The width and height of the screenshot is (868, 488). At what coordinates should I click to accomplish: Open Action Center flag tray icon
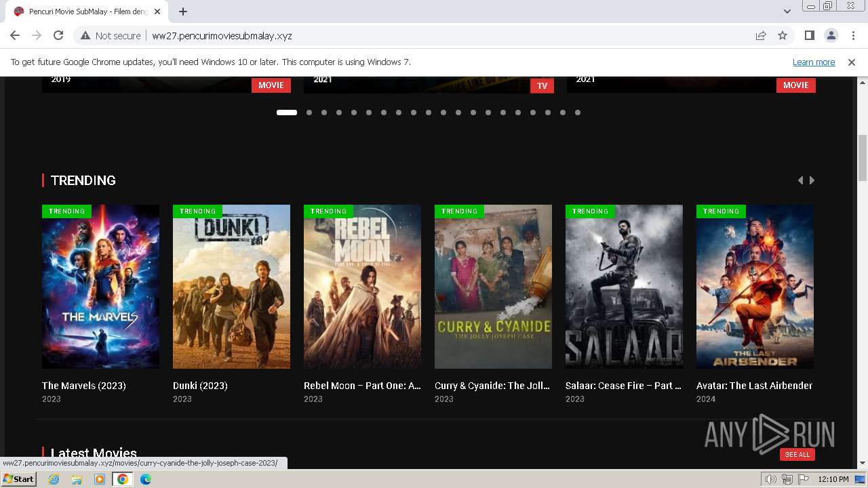click(804, 479)
